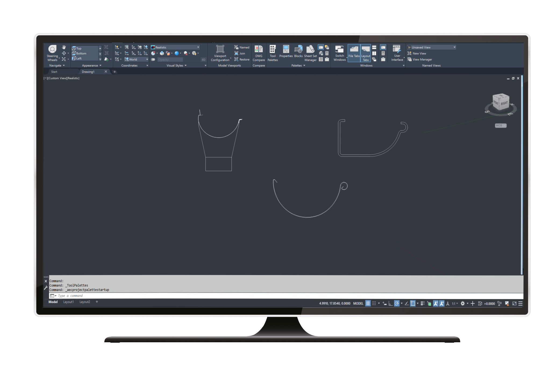Screen dimensions: 560x392
Task: Toggle ortho mode in the status bar
Action: pos(391,303)
